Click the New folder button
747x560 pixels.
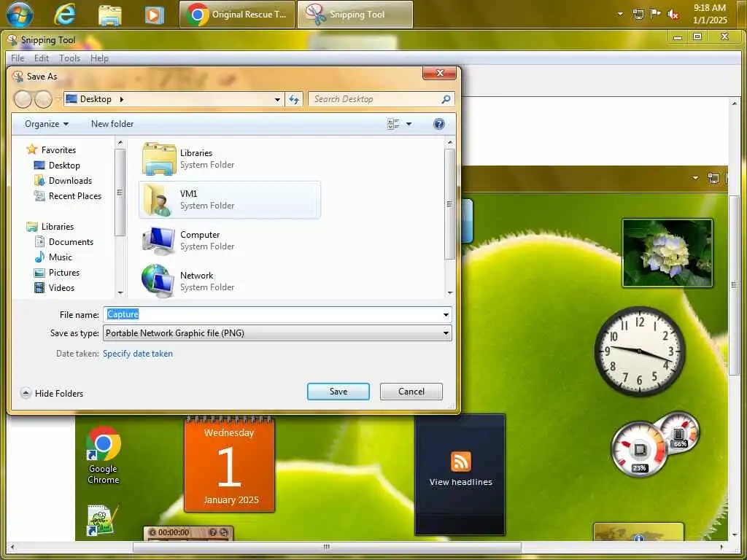coord(112,124)
